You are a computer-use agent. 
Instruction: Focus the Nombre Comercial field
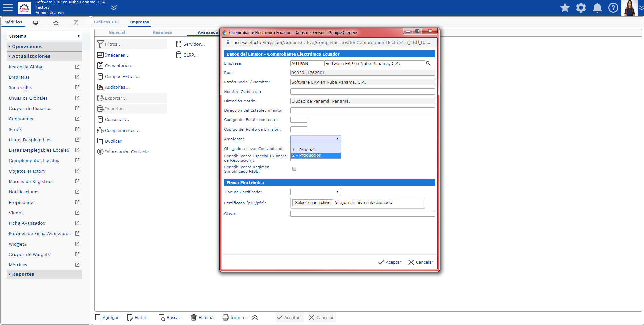tap(362, 92)
